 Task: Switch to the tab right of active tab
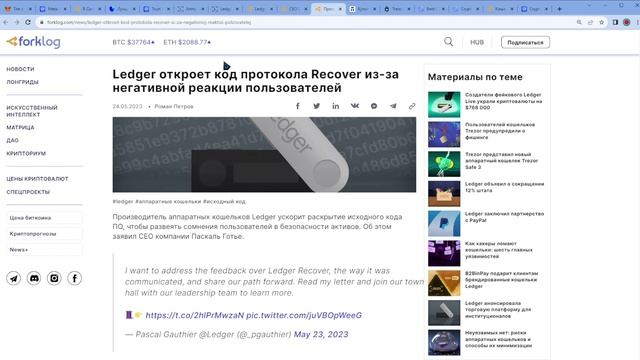pos(362,9)
